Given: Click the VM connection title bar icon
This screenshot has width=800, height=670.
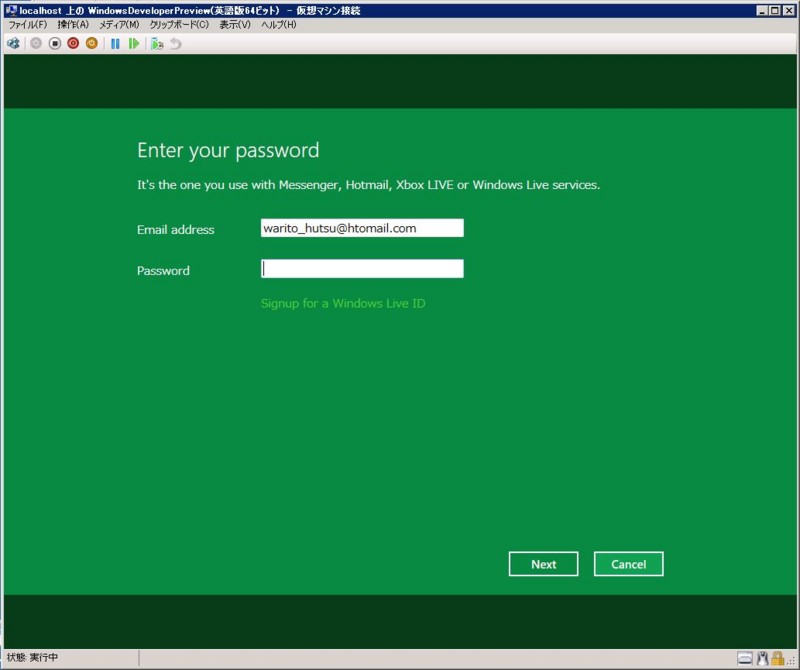Looking at the screenshot, I should [11, 10].
